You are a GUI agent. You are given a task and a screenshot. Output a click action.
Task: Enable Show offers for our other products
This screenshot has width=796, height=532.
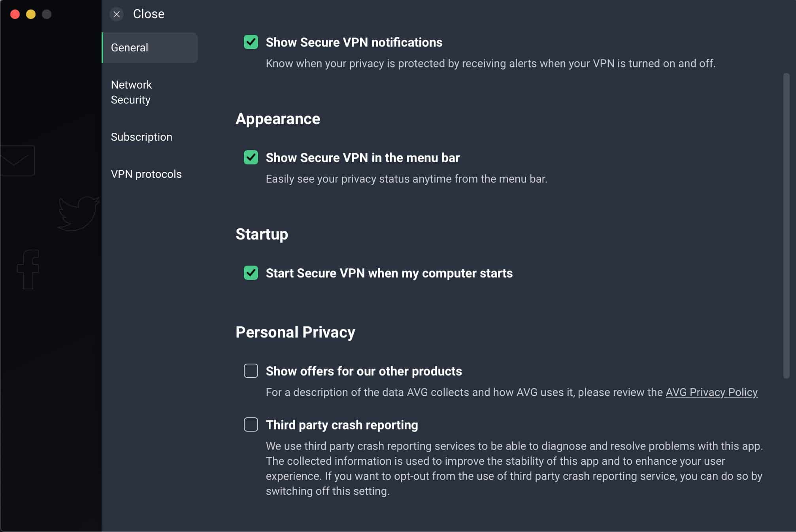pyautogui.click(x=251, y=371)
